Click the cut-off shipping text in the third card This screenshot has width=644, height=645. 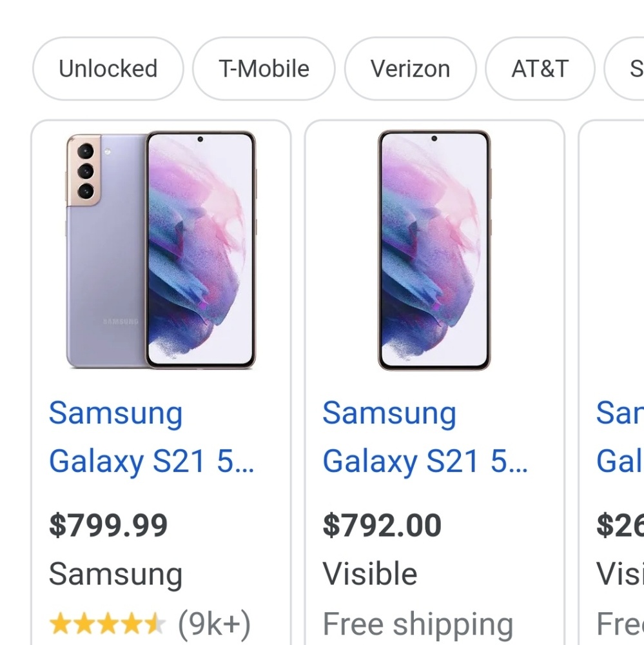pyautogui.click(x=620, y=624)
